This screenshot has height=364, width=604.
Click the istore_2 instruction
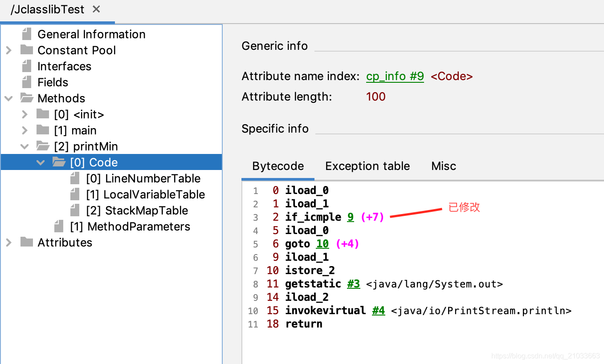[310, 271]
